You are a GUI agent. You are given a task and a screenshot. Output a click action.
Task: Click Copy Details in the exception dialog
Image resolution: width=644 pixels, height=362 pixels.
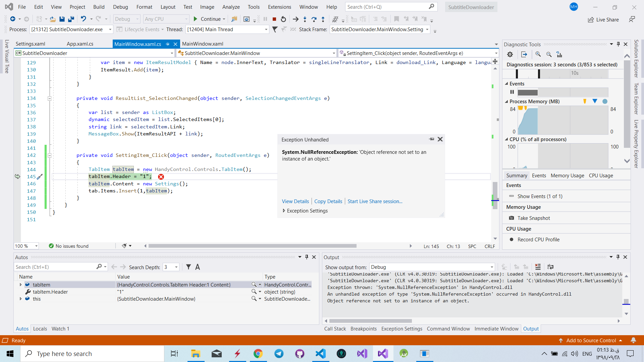[x=328, y=201]
